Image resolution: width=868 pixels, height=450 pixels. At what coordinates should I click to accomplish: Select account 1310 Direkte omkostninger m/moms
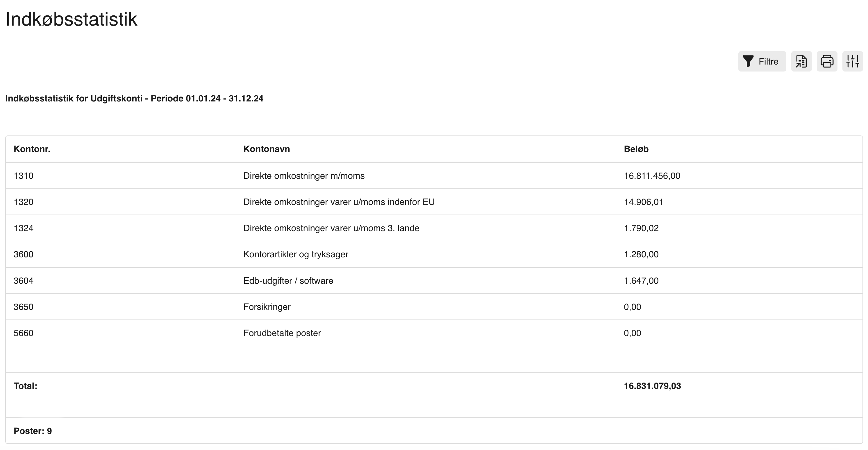pyautogui.click(x=304, y=176)
